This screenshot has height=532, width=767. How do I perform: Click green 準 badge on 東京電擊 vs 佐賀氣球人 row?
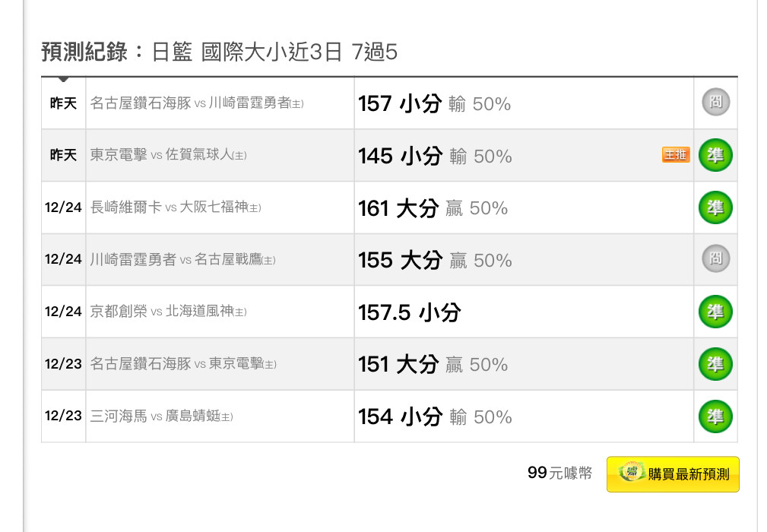click(715, 155)
